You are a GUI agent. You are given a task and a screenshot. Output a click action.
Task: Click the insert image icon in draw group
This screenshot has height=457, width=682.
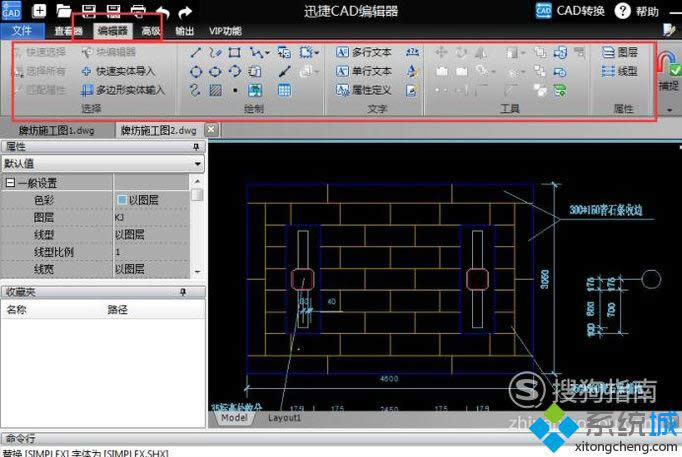coord(255,90)
